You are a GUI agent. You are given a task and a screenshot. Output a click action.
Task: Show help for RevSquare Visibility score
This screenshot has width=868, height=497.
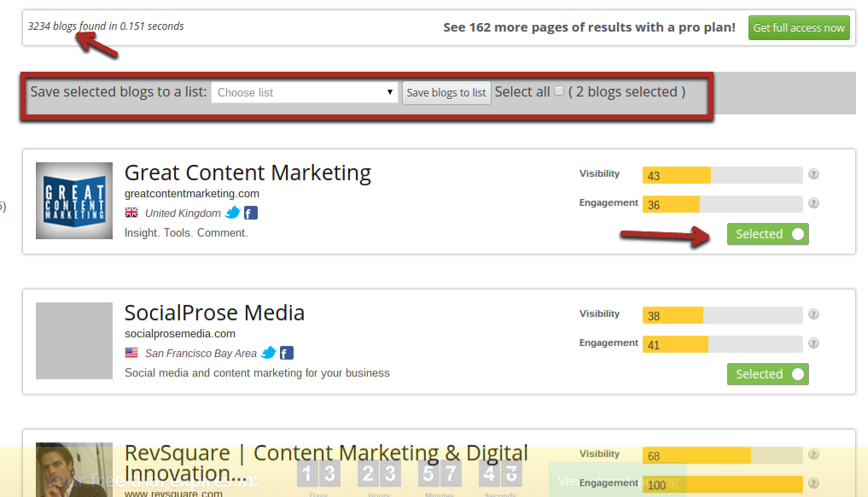click(x=813, y=454)
